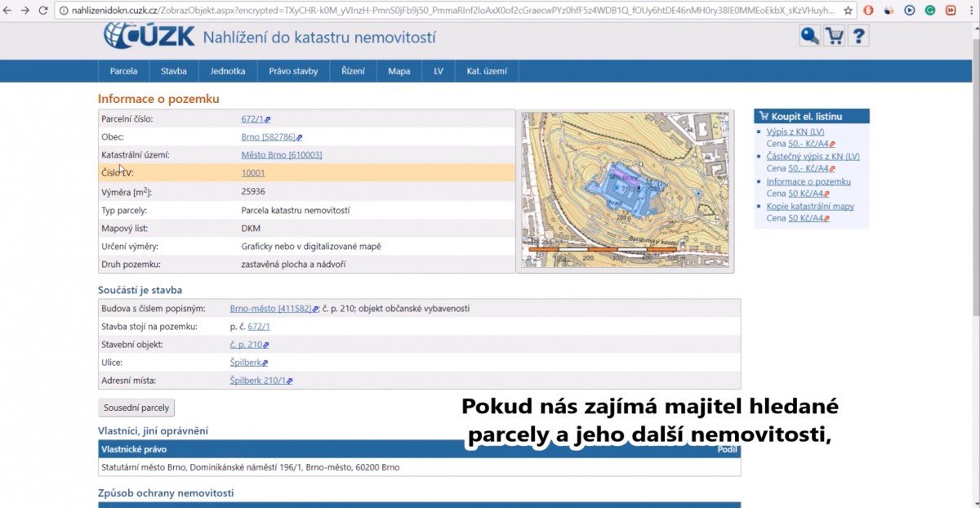Click the Sousední parcely button
The height and width of the screenshot is (508, 980).
[x=136, y=408]
